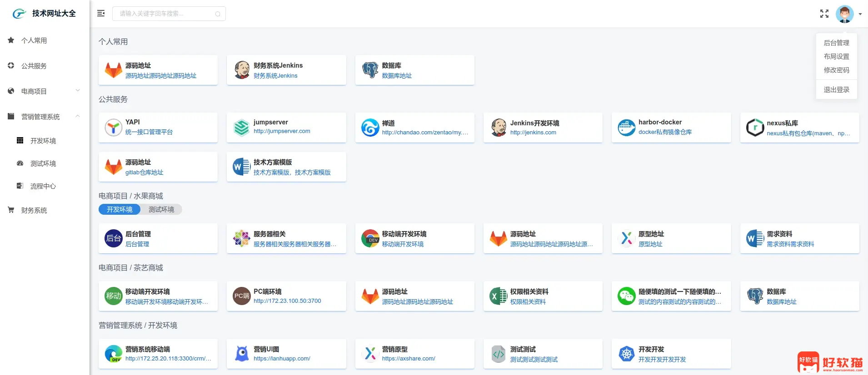Open the https://axshare.com/ link
The width and height of the screenshot is (868, 375).
coord(409,359)
